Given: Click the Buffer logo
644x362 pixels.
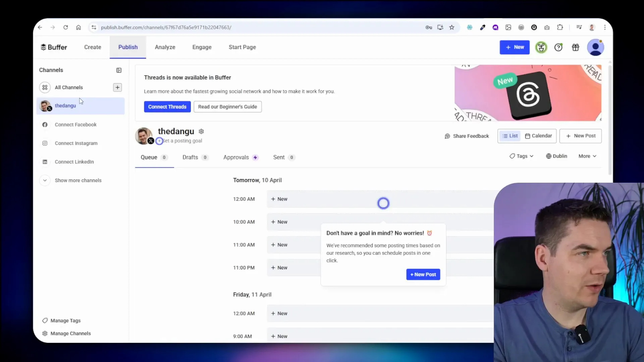Looking at the screenshot, I should tap(54, 47).
